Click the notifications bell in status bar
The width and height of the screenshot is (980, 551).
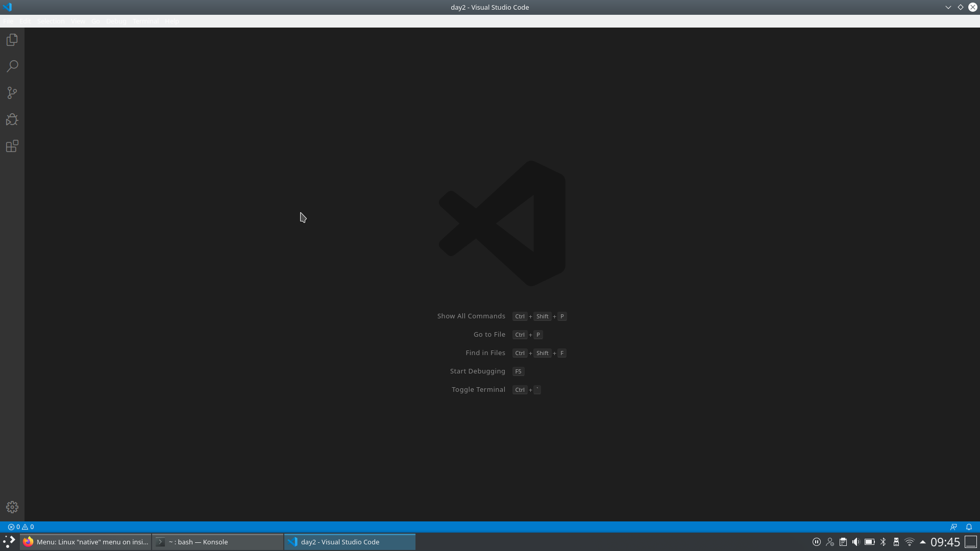point(969,527)
